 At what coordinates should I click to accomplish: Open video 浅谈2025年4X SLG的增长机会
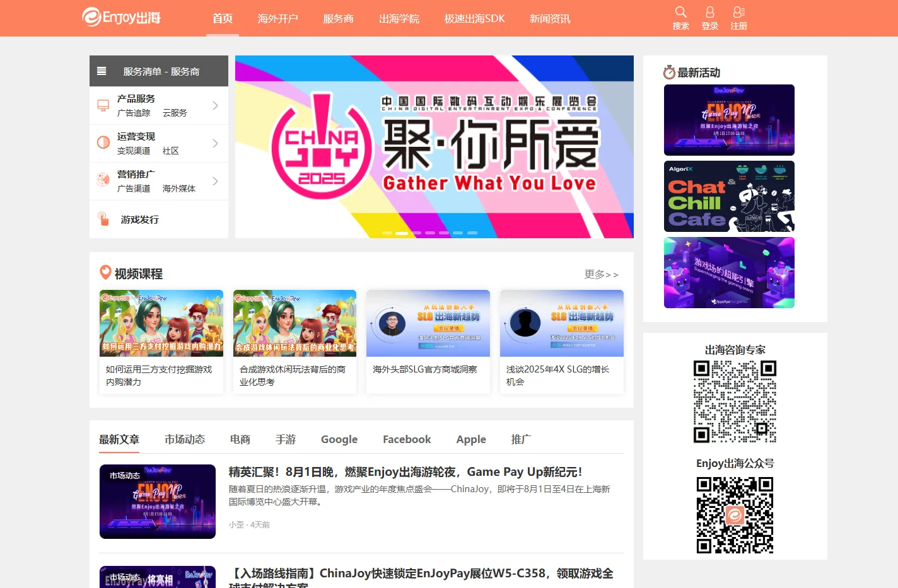(x=562, y=342)
